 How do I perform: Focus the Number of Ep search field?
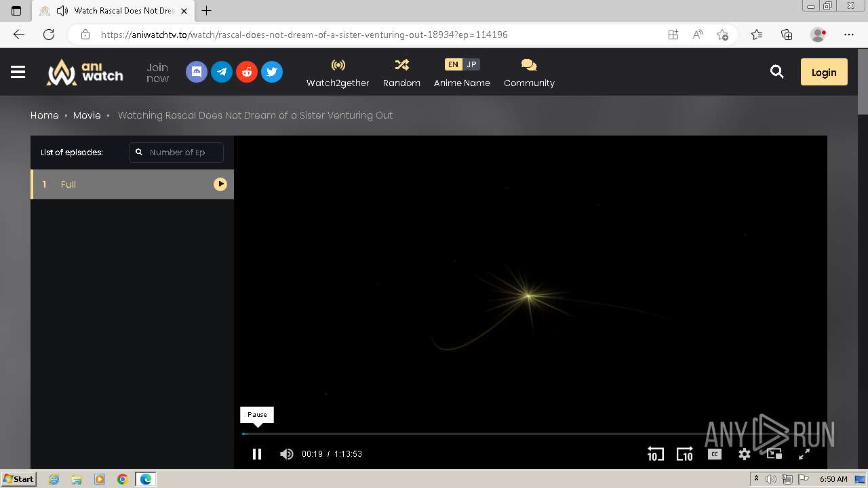coord(176,152)
